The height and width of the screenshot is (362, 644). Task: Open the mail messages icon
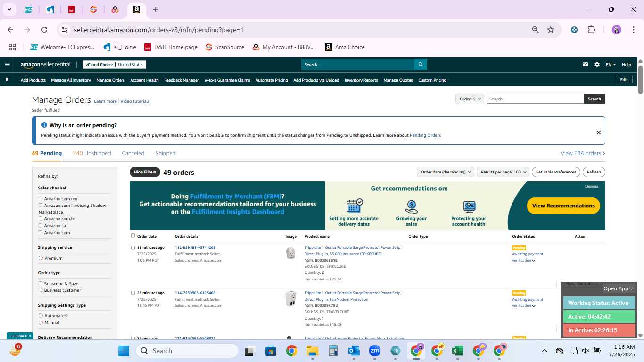586,65
